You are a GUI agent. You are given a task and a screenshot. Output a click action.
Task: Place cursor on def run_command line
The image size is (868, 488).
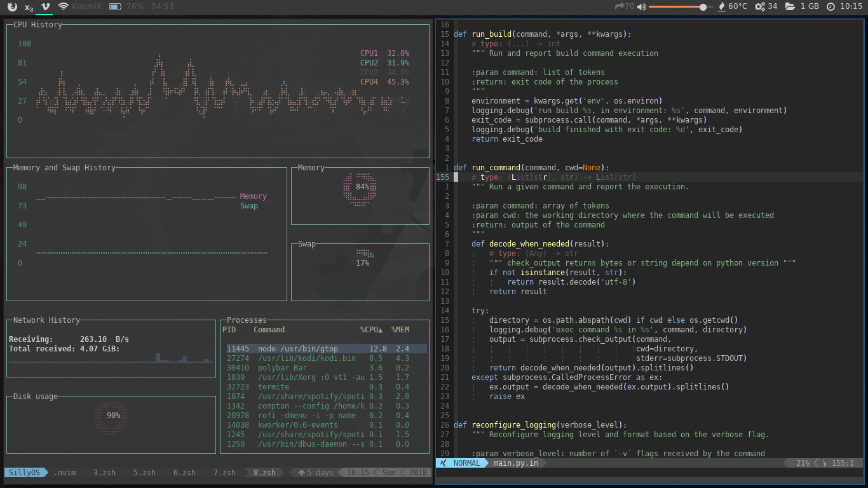(x=531, y=168)
